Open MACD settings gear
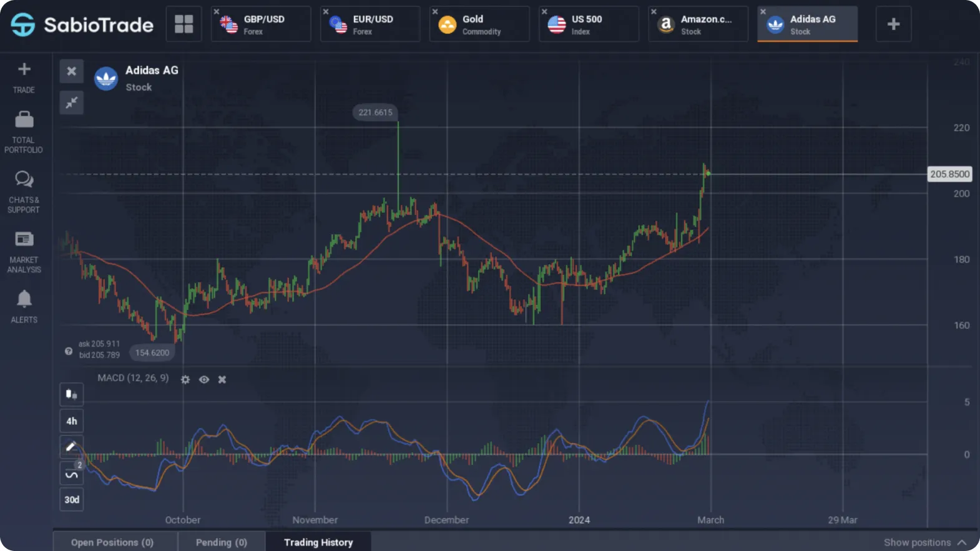 (185, 379)
